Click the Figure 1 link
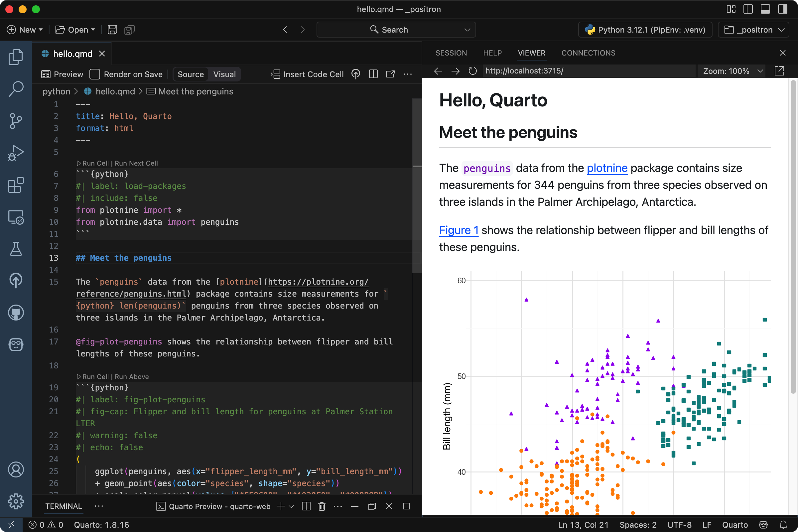798x532 pixels. [x=459, y=230]
